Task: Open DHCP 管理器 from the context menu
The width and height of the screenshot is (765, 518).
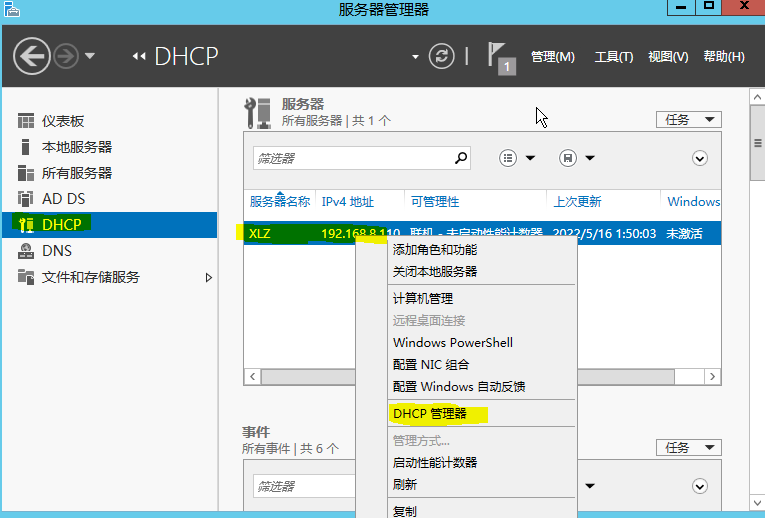Action: click(482, 414)
